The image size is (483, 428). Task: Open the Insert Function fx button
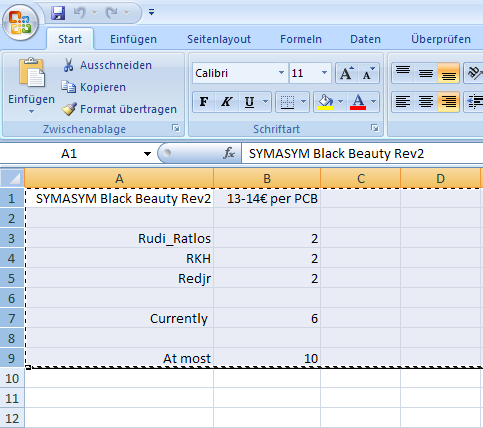click(229, 153)
